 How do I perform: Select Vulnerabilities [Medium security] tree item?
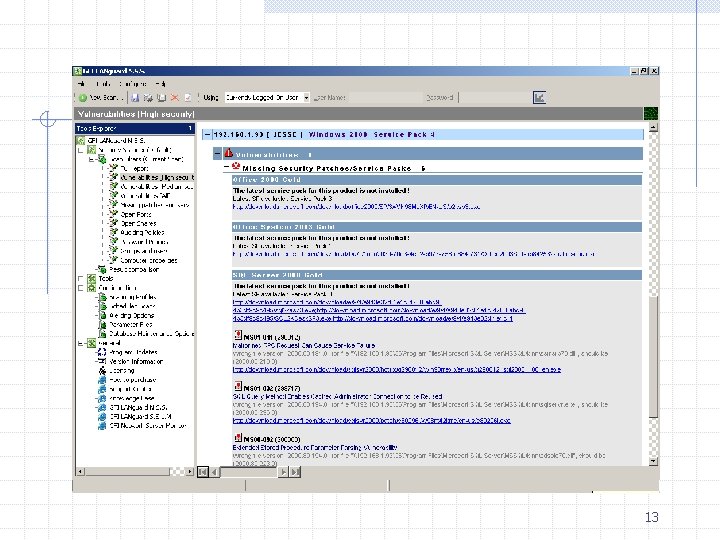(x=157, y=186)
